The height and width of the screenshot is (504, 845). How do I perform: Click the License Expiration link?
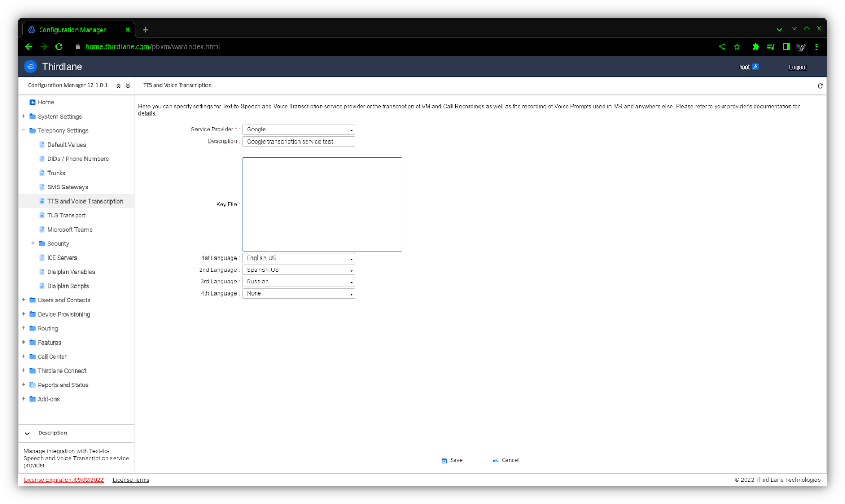coord(63,480)
